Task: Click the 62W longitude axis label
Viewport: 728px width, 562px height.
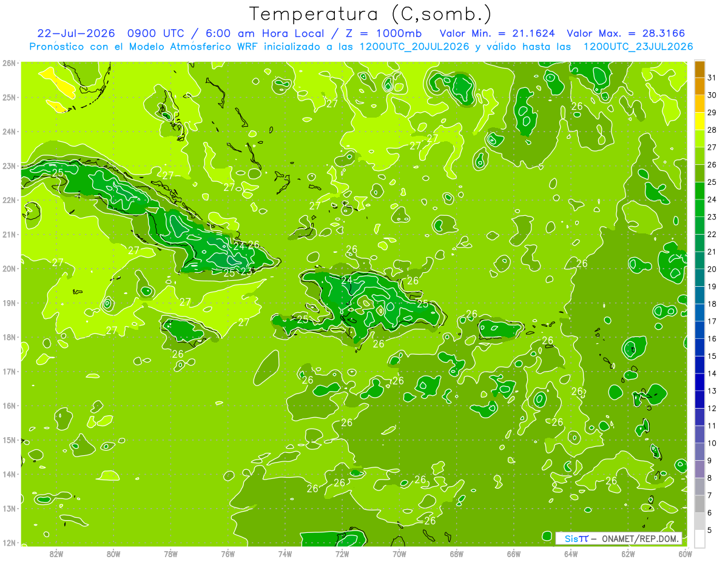Action: [x=628, y=553]
